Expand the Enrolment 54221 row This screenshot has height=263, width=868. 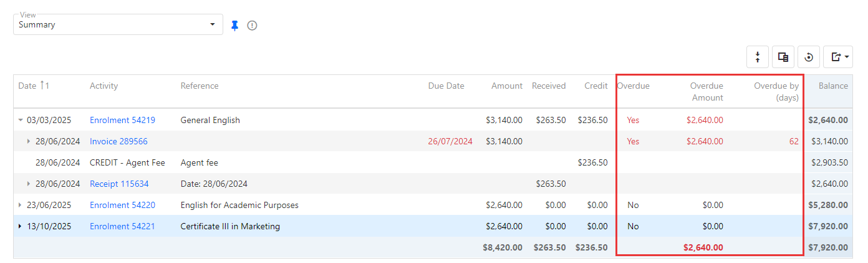click(21, 226)
